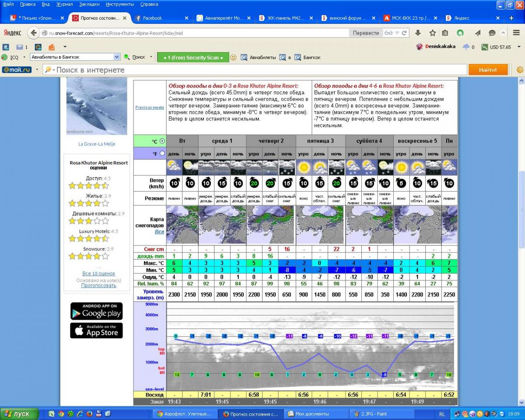Click the wind icon 20 under четверг утро
Viewport: 525px width, 420px height.
[254, 183]
